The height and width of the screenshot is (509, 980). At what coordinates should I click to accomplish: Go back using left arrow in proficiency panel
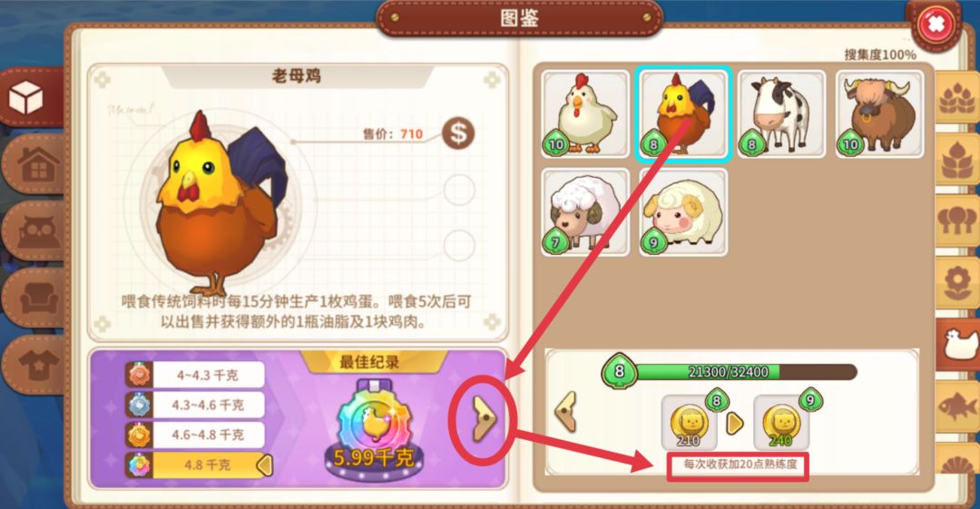566,411
